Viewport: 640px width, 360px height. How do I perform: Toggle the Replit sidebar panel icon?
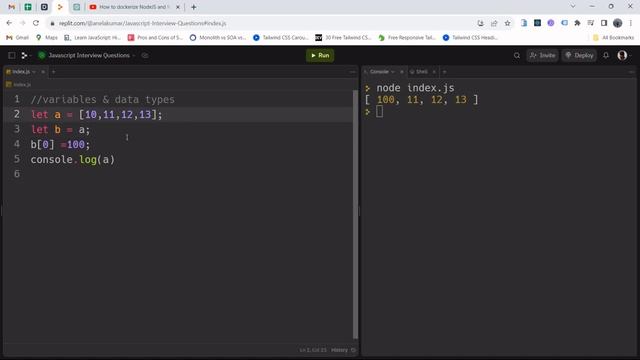pyautogui.click(x=11, y=56)
